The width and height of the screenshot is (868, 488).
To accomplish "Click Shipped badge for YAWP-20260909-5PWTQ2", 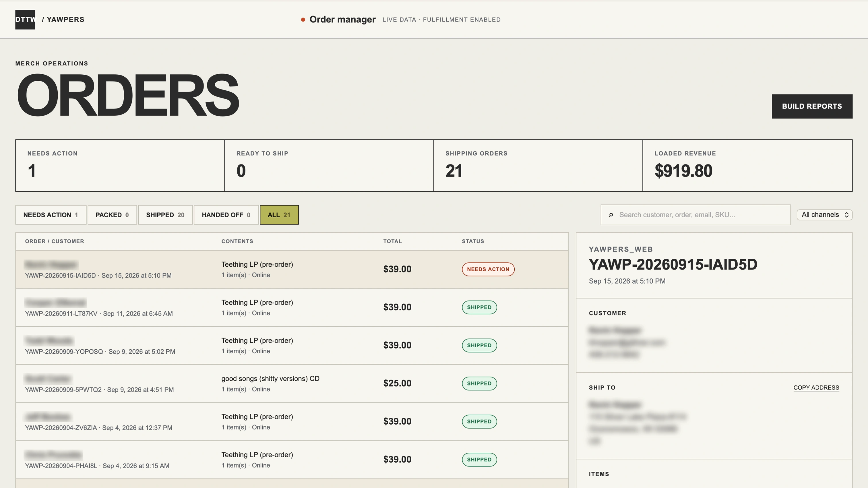I will click(x=479, y=384).
